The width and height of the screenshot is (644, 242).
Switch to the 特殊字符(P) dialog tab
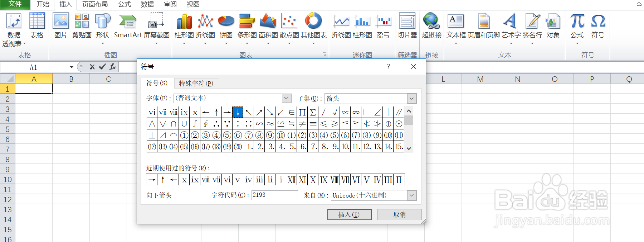coord(196,83)
